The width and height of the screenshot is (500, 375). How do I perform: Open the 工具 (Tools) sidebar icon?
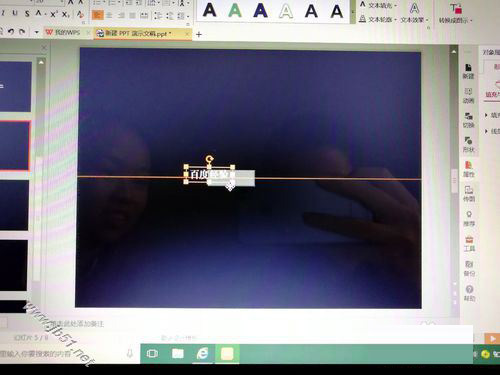(469, 243)
